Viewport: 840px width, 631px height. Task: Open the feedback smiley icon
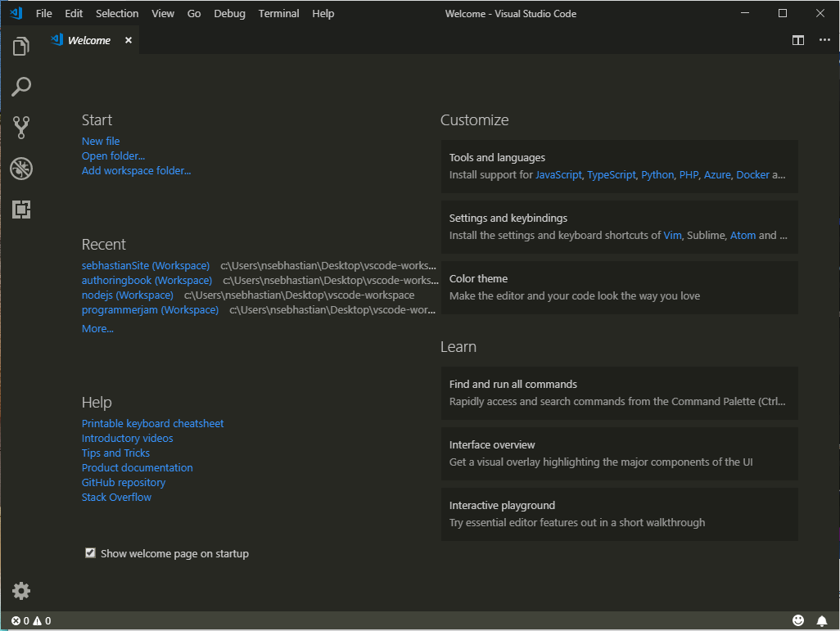[798, 620]
